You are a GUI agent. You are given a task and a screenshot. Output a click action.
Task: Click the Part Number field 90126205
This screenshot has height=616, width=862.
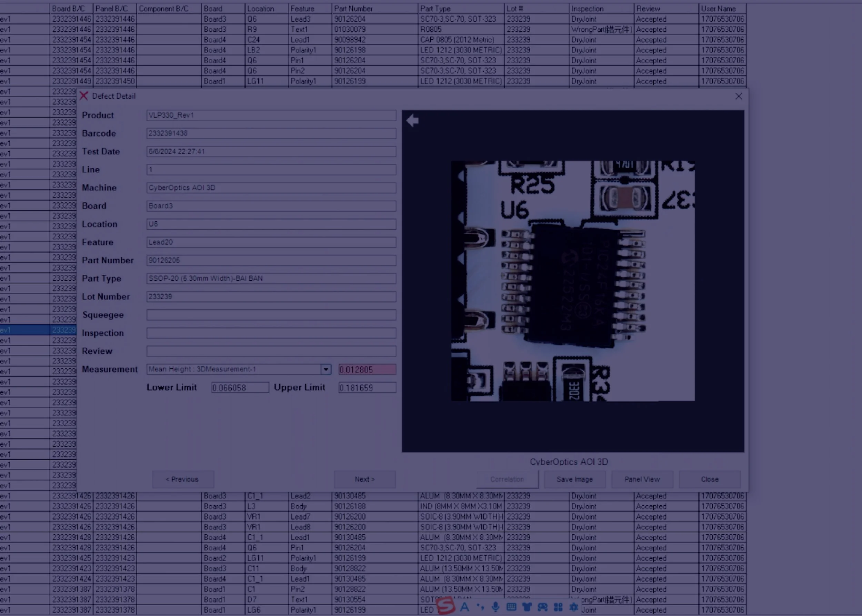(271, 261)
